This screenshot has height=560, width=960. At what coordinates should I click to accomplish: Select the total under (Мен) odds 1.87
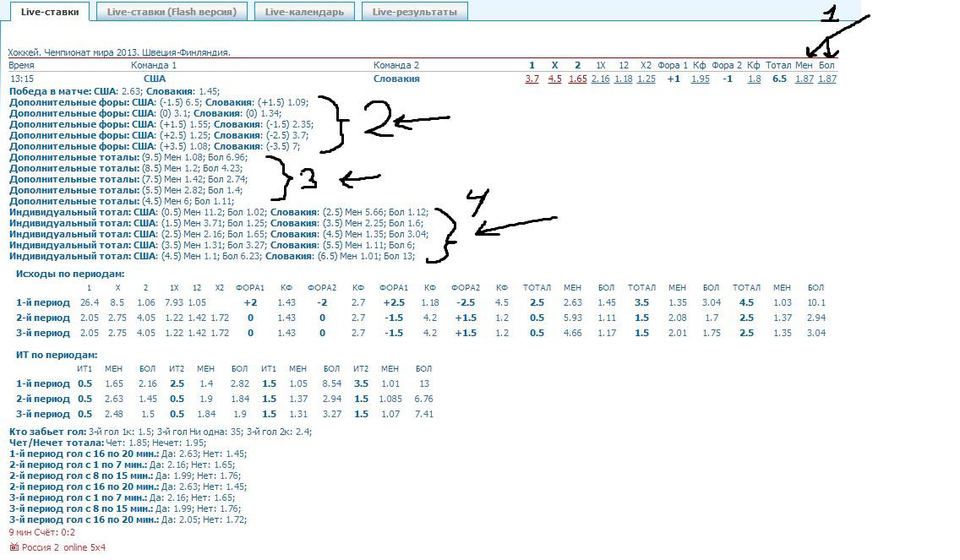(x=804, y=79)
